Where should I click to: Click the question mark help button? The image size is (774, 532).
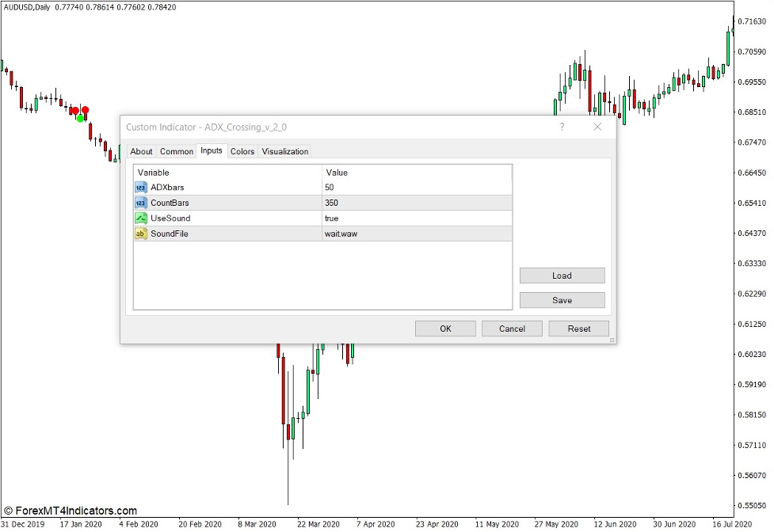562,127
